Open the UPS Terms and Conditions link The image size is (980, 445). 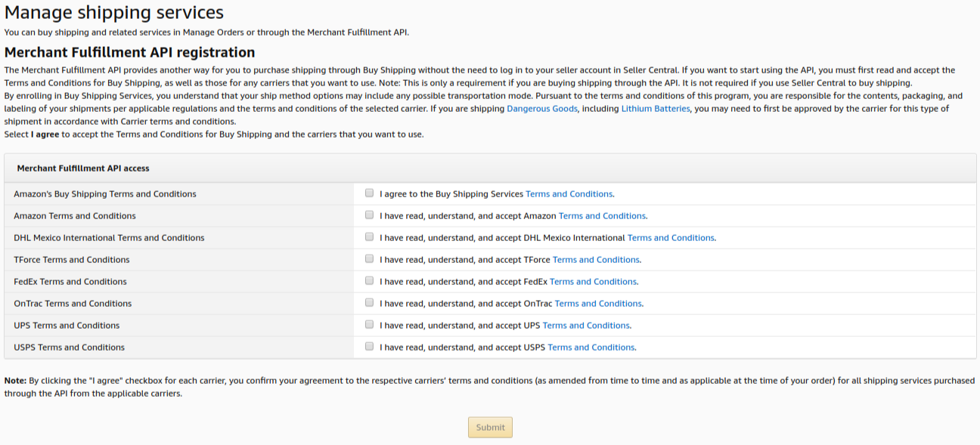coord(586,325)
